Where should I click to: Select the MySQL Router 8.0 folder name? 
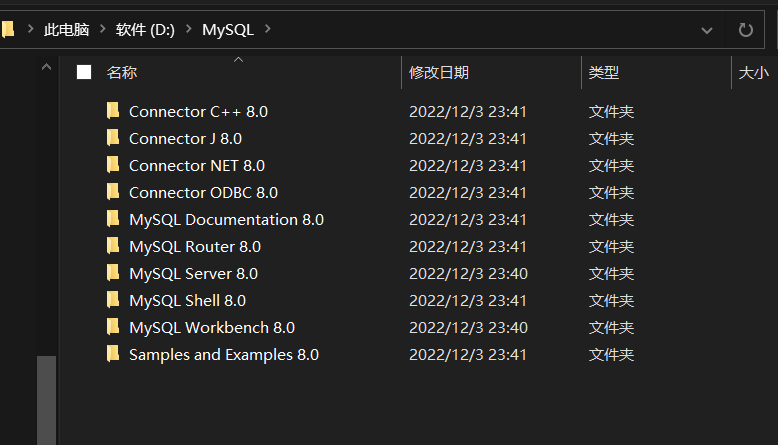[195, 247]
